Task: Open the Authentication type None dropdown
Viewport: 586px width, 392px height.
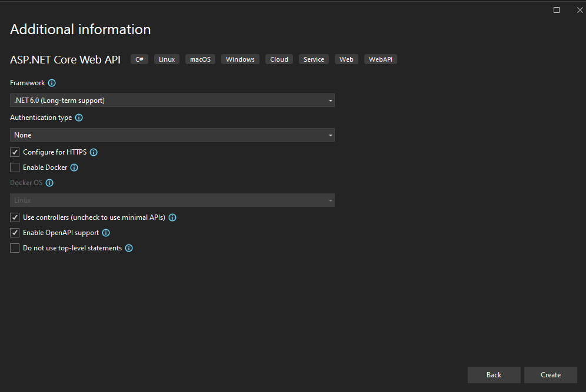Action: [172, 135]
